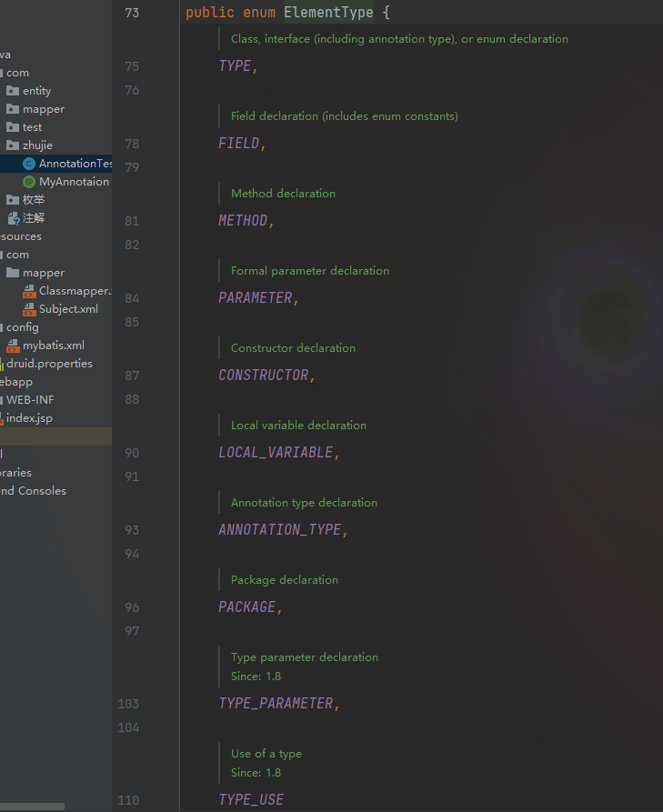Open druid.properties file
This screenshot has height=812, width=663.
pyautogui.click(x=49, y=364)
